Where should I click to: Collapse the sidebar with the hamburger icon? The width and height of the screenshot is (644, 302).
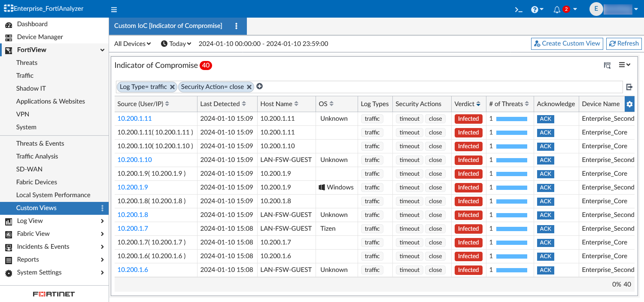[x=114, y=9]
